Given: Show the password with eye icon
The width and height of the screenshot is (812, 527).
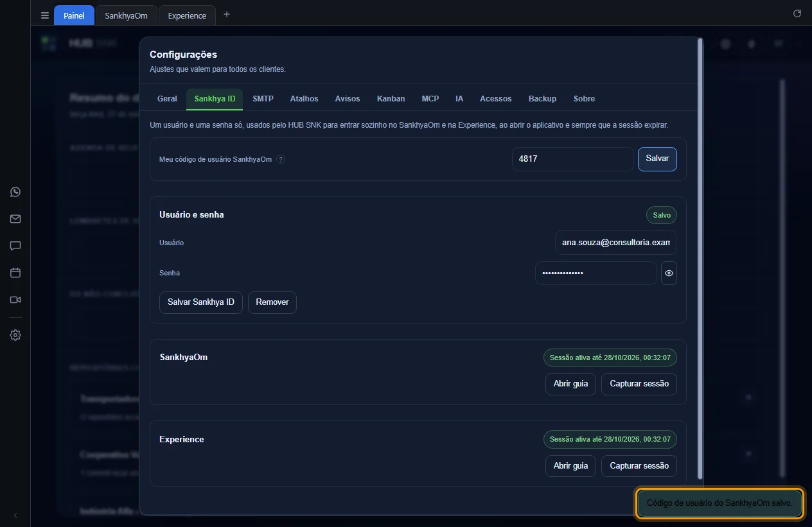Looking at the screenshot, I should point(669,273).
